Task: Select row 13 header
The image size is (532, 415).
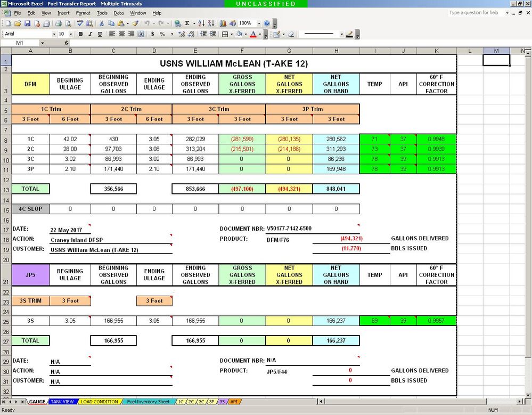Action: 6,189
